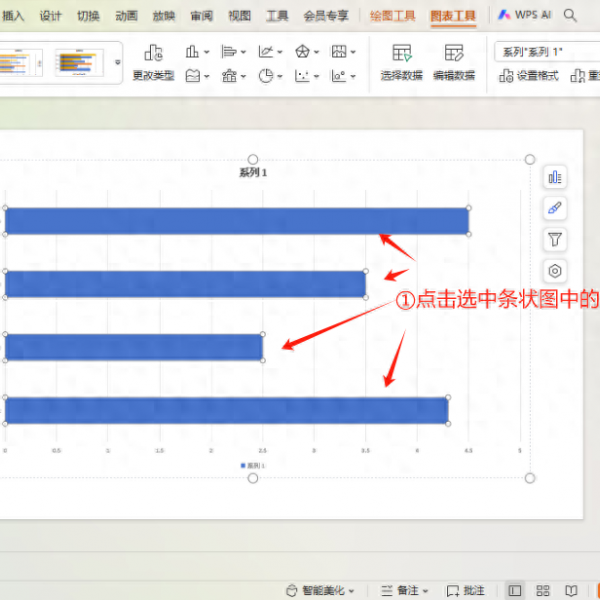Screen dimensions: 600x600
Task: Click the 批注 comment button
Action: coord(466,591)
